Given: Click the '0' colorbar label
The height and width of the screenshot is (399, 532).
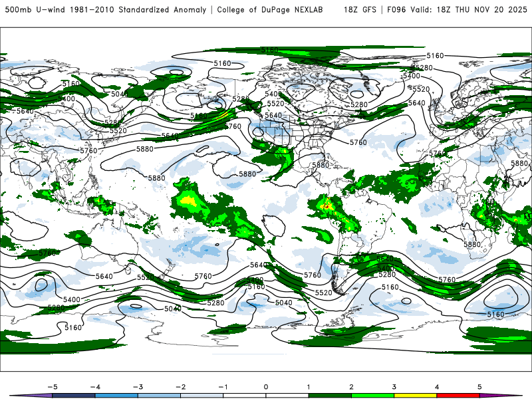Looking at the screenshot, I should (266, 387).
